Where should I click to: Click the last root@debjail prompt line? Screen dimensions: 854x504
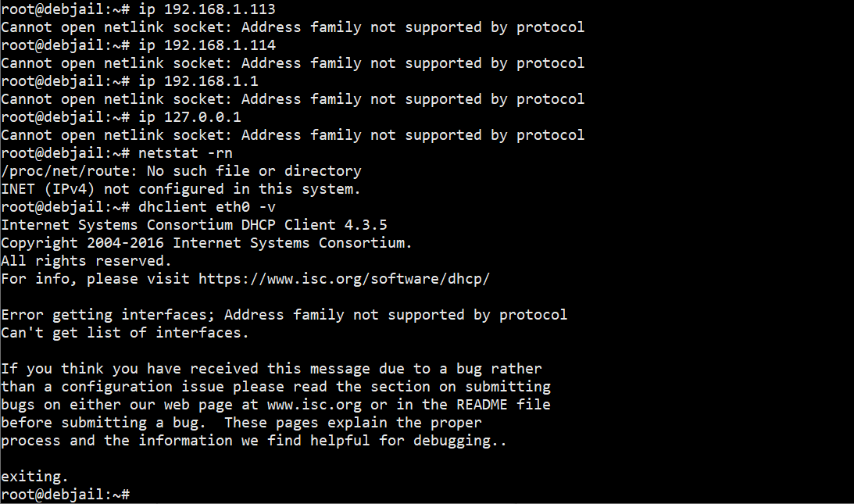(x=66, y=495)
